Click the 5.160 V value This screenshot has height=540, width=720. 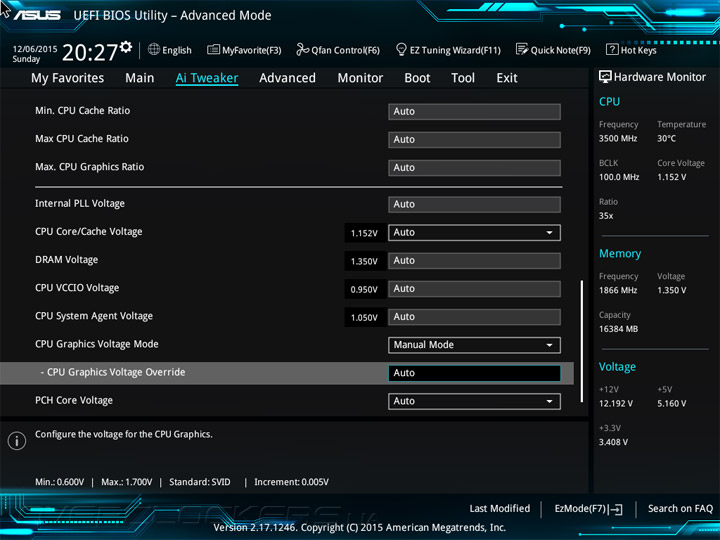(x=672, y=403)
